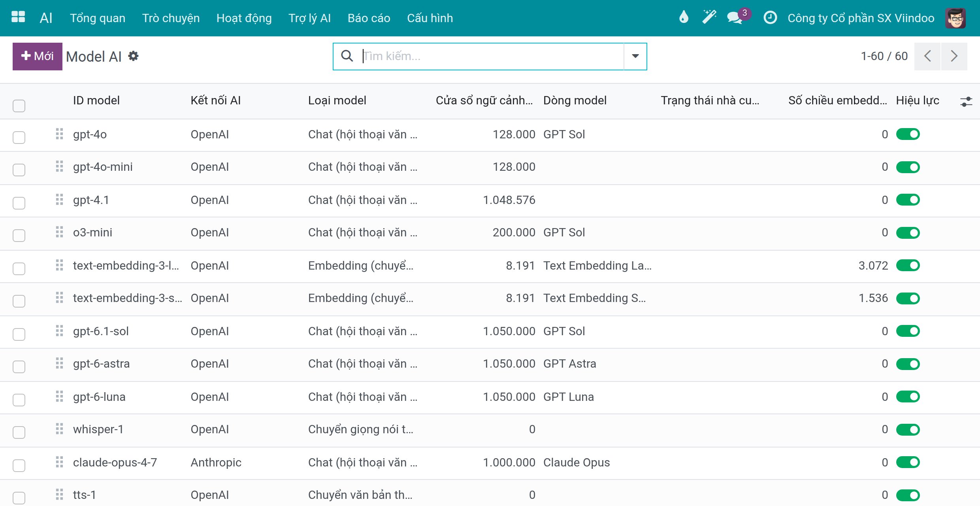This screenshot has width=980, height=506.
Task: Tick the select-all checkbox in header
Action: 19,106
